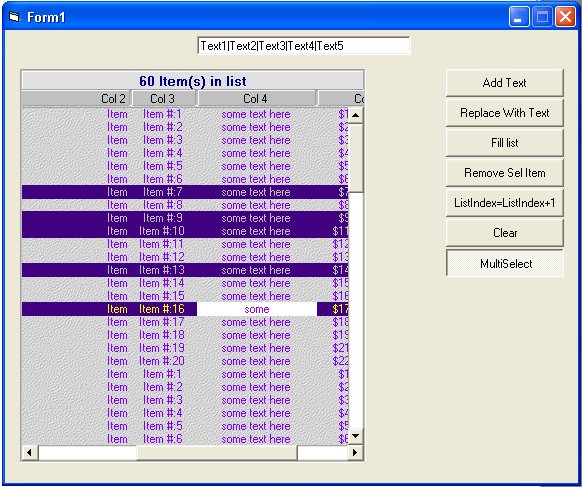Screen dimensions: 582x487
Task: Click the horizontal scrollbar left arrow
Action: pyautogui.click(x=30, y=452)
